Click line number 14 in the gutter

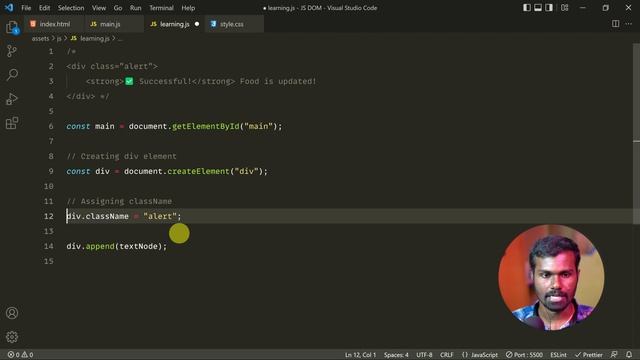[x=49, y=246]
